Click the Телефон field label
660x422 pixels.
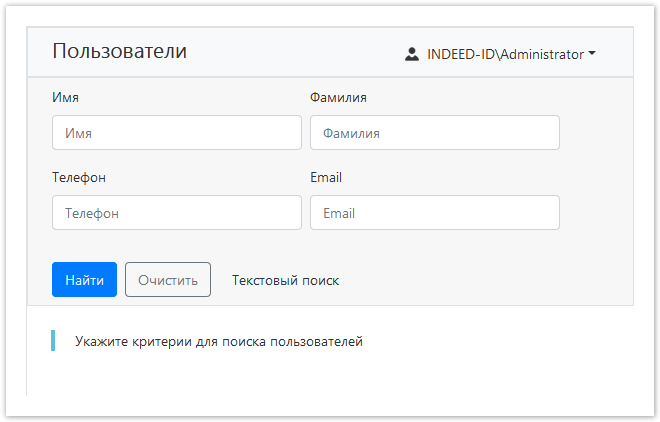coord(79,177)
